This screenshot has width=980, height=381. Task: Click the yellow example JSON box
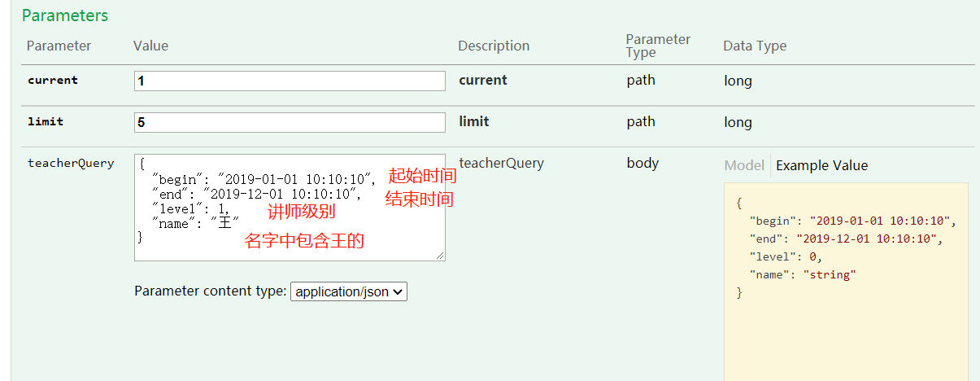tap(846, 282)
